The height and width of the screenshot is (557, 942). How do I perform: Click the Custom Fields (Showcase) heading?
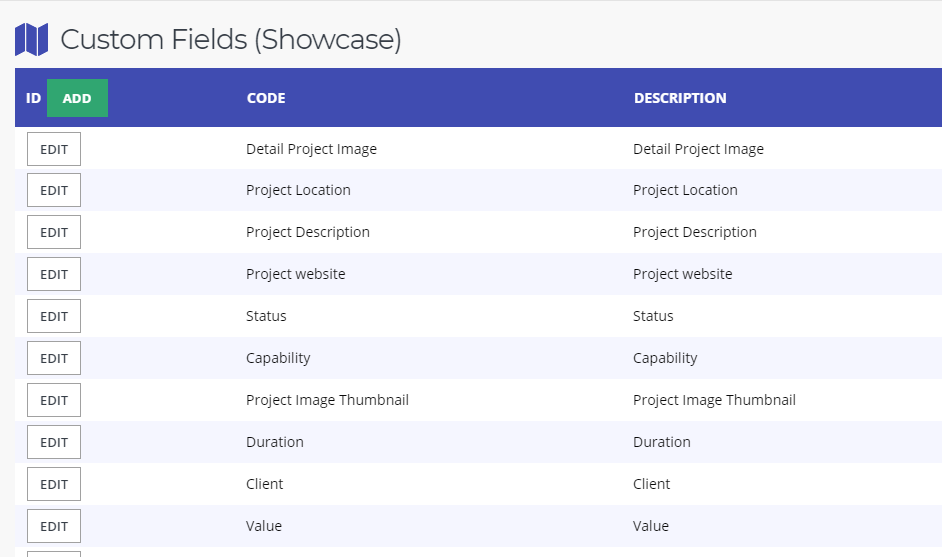[230, 40]
